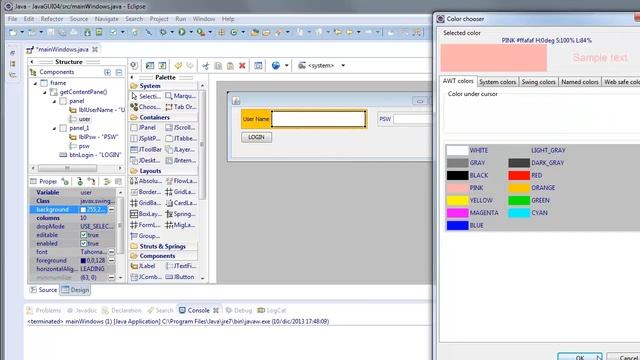Click ellipsis button of foreground property
The height and width of the screenshot is (360, 640).
111,260
